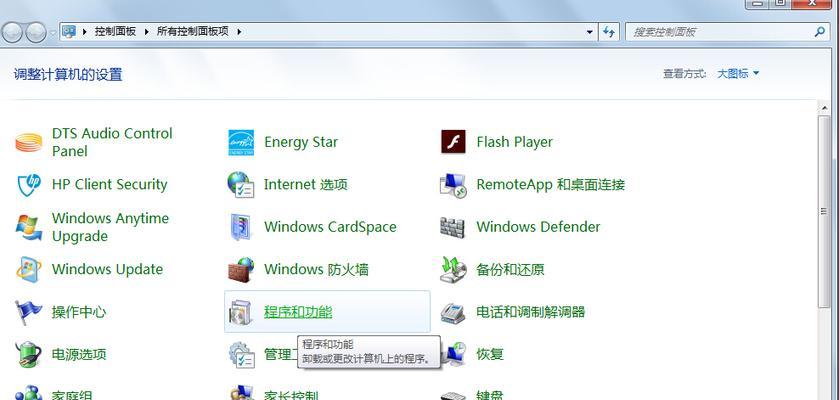Open the 程序和功能 link
This screenshot has height=400, width=839.
pos(298,312)
